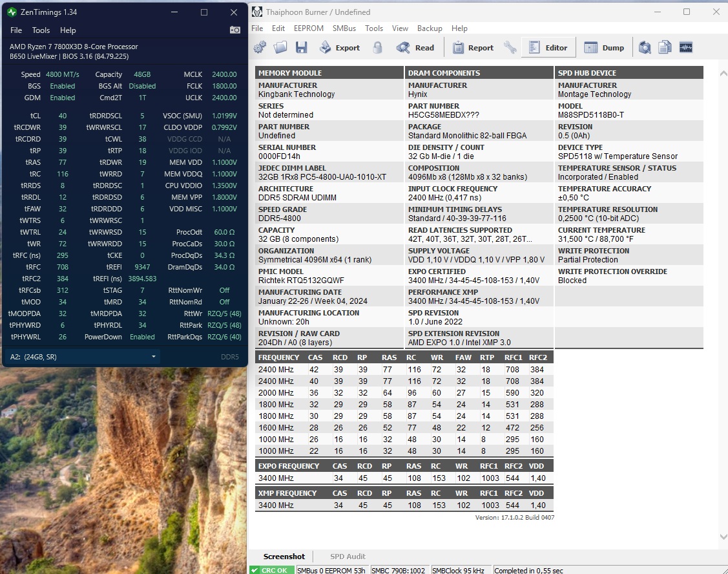Click the padlock icon in the toolbar
Image resolution: width=728 pixels, height=574 pixels.
(377, 47)
